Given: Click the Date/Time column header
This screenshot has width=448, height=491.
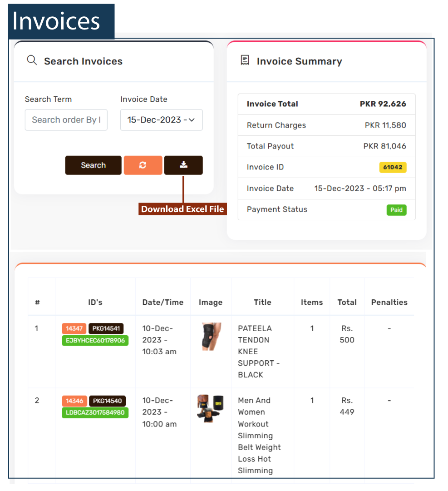Looking at the screenshot, I should (x=163, y=302).
